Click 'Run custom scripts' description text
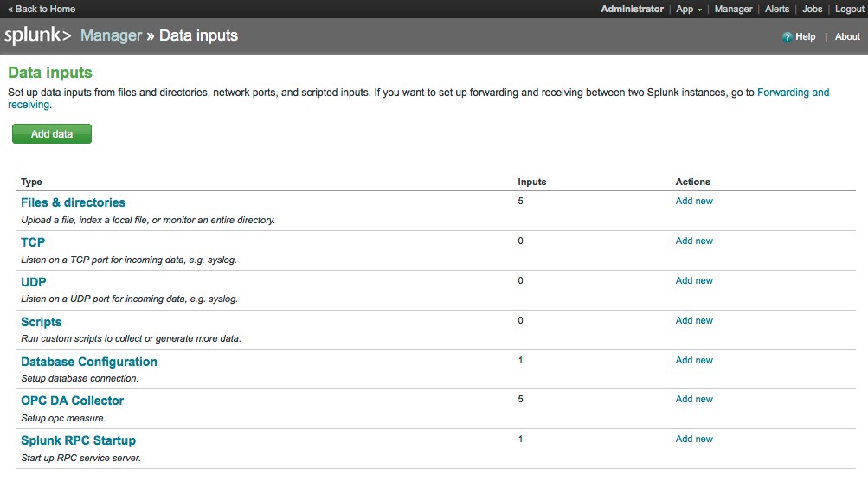 pyautogui.click(x=131, y=338)
